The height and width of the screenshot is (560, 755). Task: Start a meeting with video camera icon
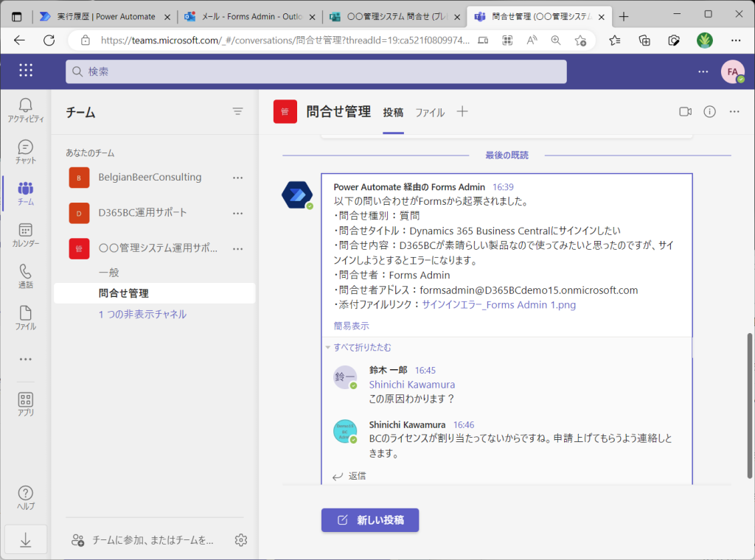tap(685, 111)
